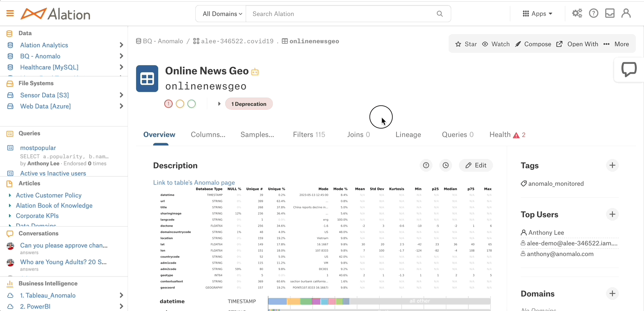
Task: Star this Online News Geo table
Action: click(466, 44)
